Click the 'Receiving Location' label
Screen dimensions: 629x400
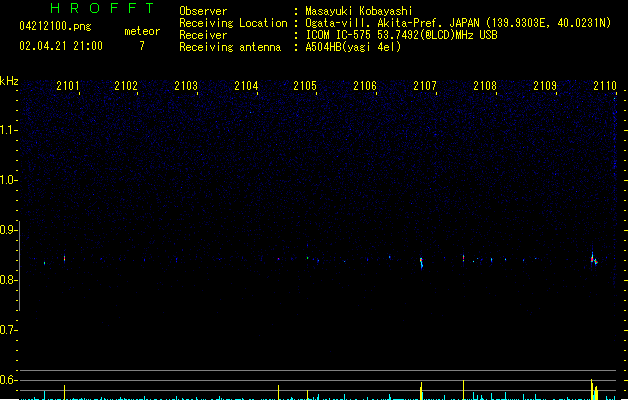[x=233, y=23]
